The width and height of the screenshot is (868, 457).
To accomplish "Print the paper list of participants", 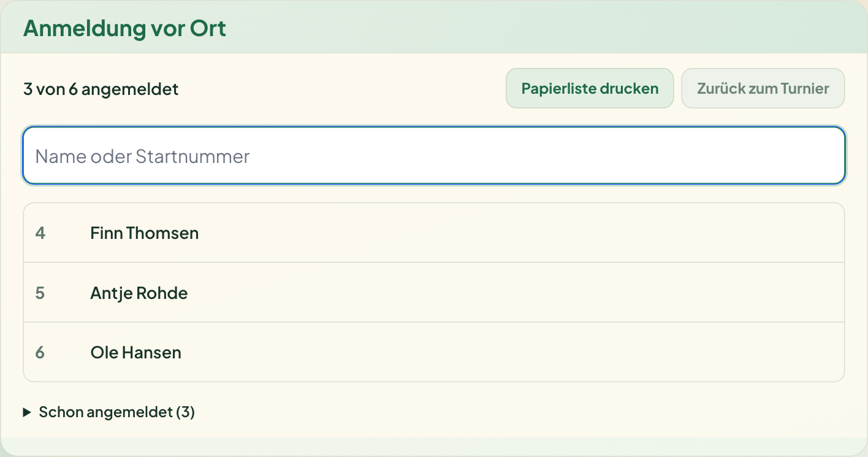I will (590, 88).
